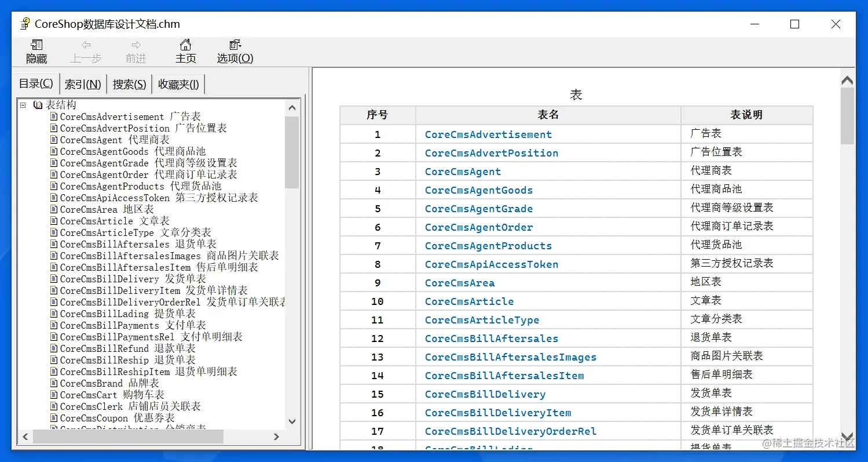868x462 pixels.
Task: Click row number 10 in table
Action: (x=378, y=301)
